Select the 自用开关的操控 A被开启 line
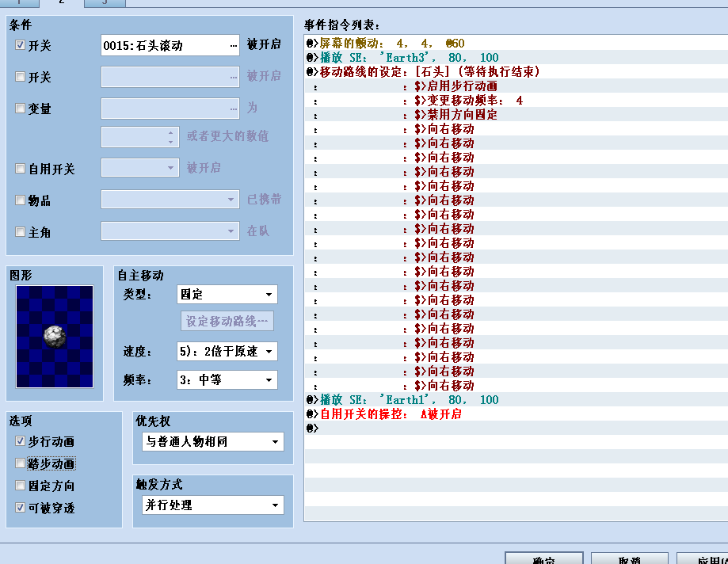This screenshot has width=728, height=564. [516, 414]
